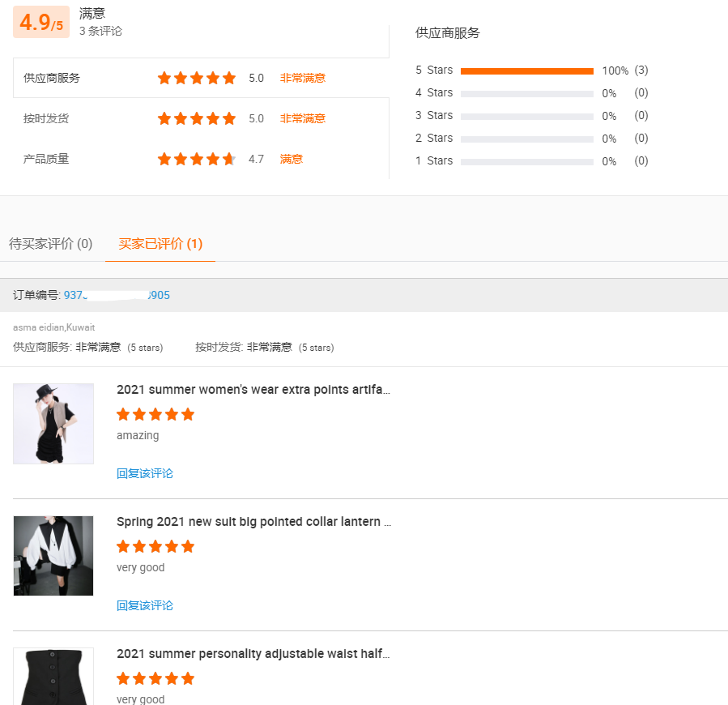The image size is (728, 705).
Task: Click stars under Spring 2021 suit review
Action: click(155, 546)
